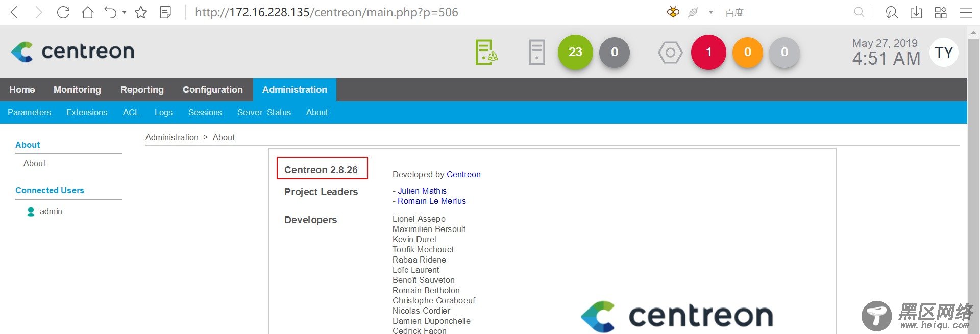Open the downloads icon
980x334 pixels.
(916, 12)
